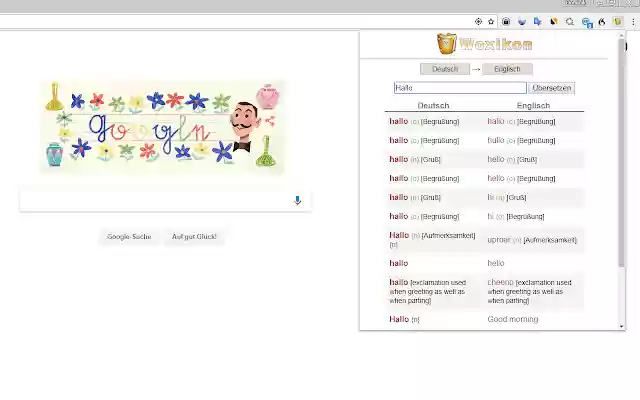Open 'uproar' translation link
This screenshot has height=400, width=640.
click(499, 240)
